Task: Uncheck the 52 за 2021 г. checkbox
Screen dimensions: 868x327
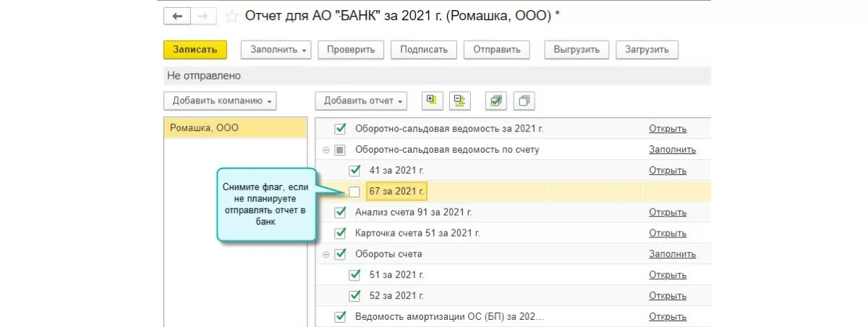Action: 354,296
